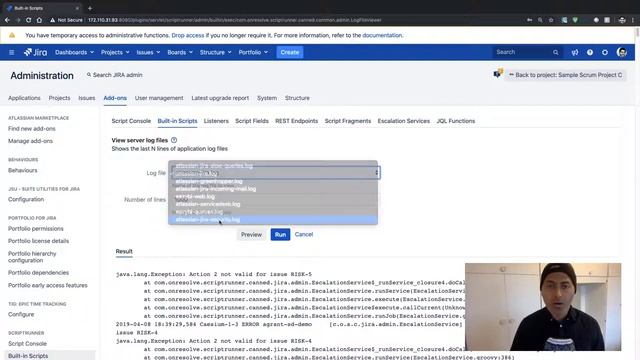Switch to JQL Functions tab

click(x=456, y=121)
